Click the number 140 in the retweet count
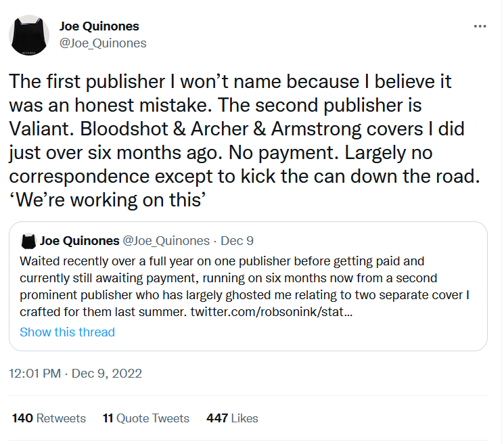504x444 pixels. tap(22, 418)
